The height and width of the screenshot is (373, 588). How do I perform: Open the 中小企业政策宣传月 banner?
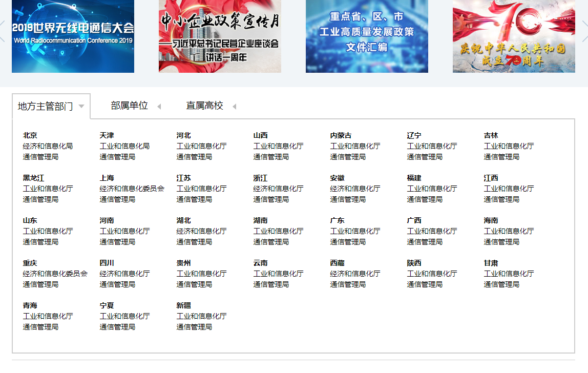pos(220,36)
